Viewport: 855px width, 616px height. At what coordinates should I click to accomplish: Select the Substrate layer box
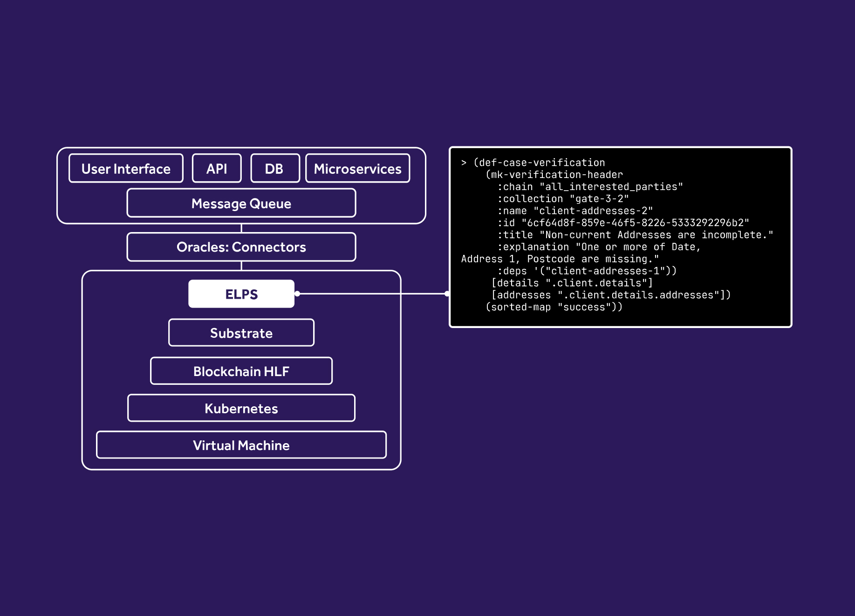[241, 333]
